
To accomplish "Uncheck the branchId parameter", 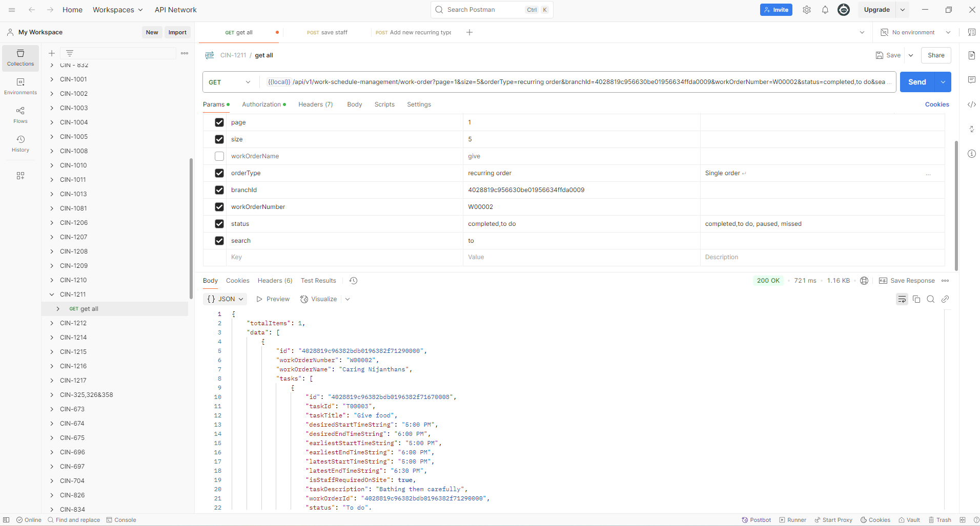I will pos(219,190).
